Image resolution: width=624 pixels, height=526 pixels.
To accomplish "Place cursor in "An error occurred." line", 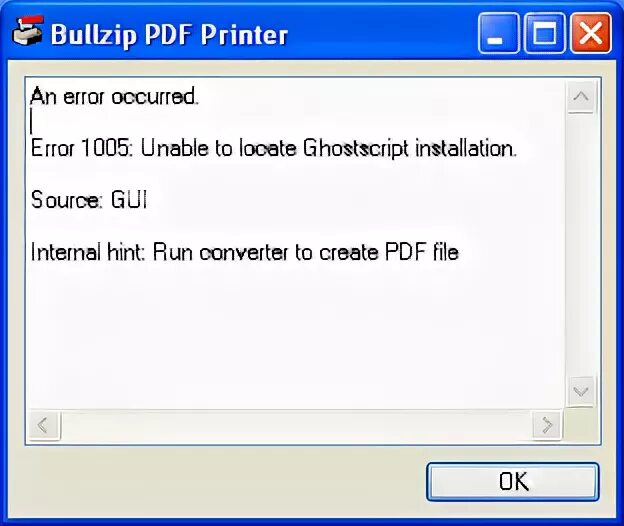I will 114,97.
